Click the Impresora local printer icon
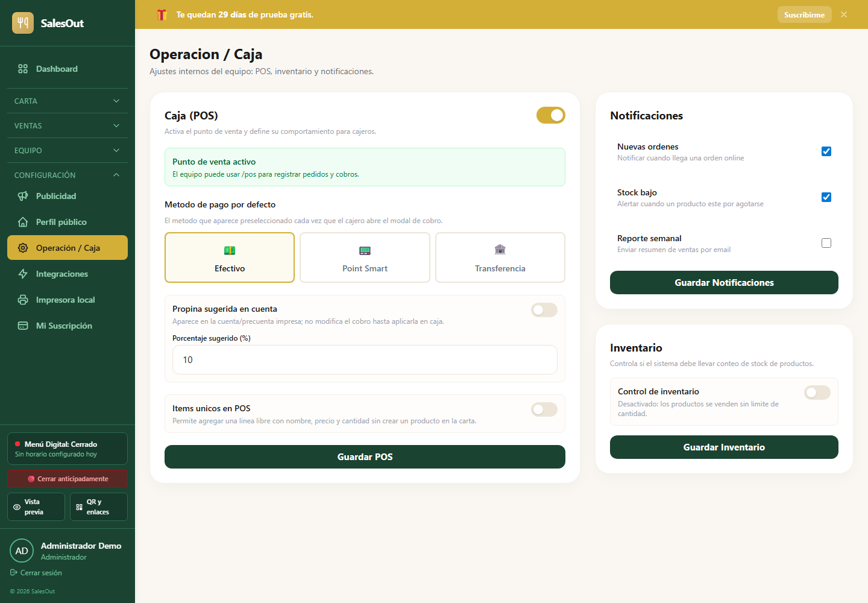Image resolution: width=868 pixels, height=603 pixels. click(23, 300)
